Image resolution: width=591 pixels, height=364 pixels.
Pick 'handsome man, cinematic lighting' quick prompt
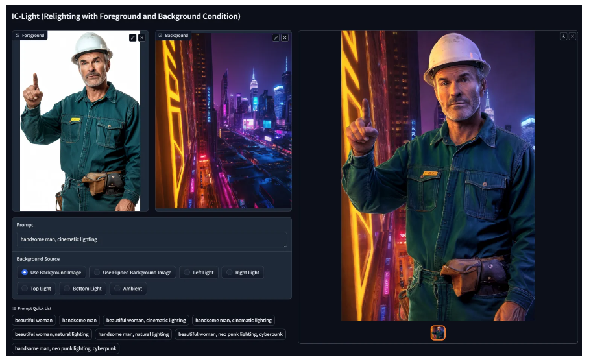(233, 320)
